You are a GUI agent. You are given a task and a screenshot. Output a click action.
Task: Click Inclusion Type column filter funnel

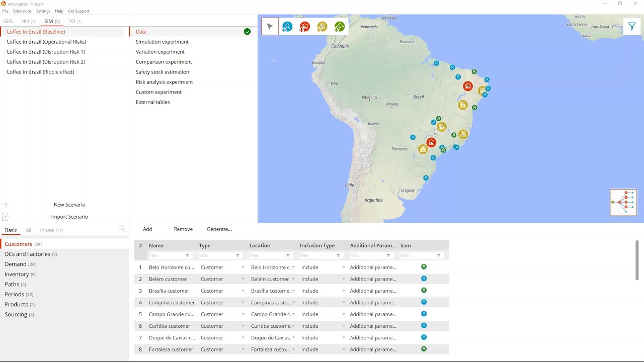click(x=338, y=256)
